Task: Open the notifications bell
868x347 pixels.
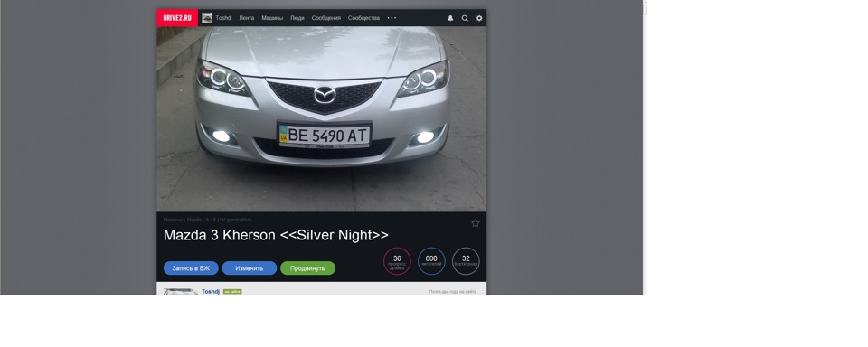Action: (450, 18)
